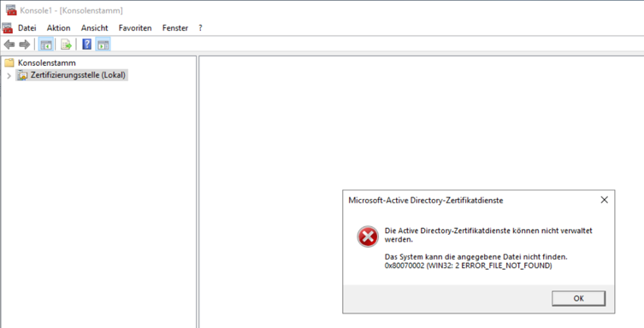Viewport: 644px width, 328px height.
Task: Click the text 'Das System kann die angegebene Datei nicht finden'
Action: click(x=476, y=256)
